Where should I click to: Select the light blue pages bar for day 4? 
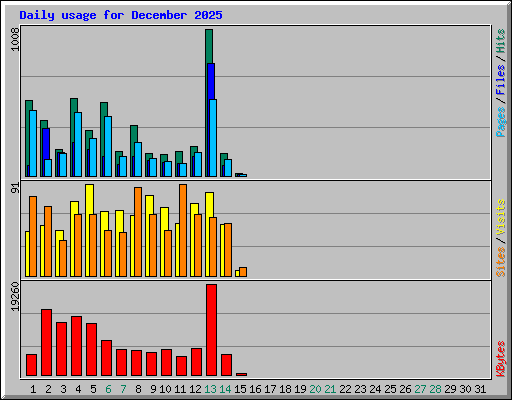78,144
